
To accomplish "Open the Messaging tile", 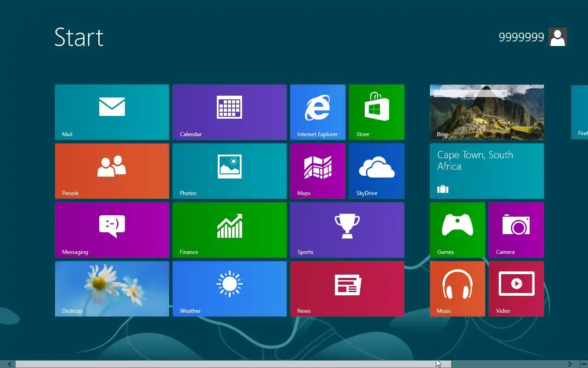I will [112, 230].
